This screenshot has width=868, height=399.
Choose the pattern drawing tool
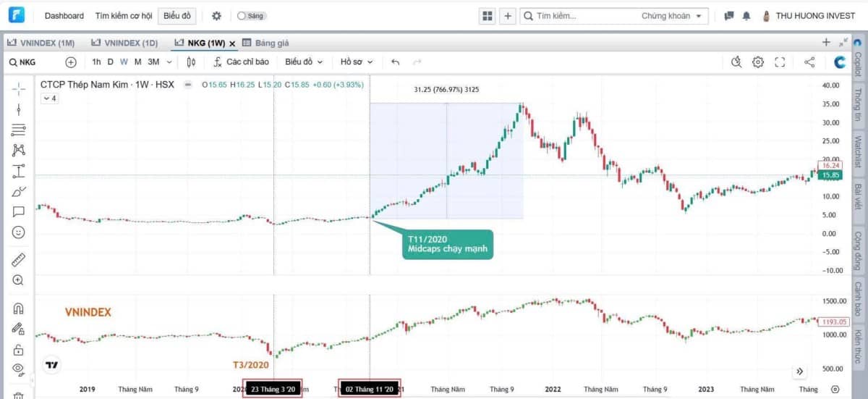point(18,150)
